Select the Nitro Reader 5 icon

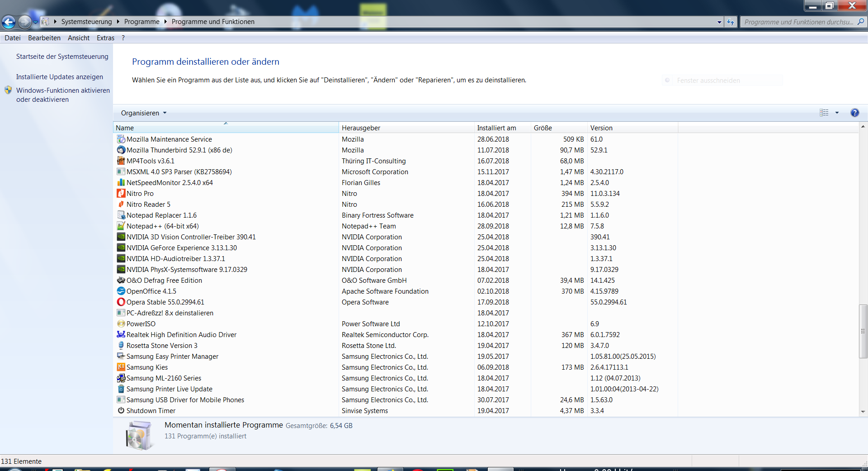point(121,204)
